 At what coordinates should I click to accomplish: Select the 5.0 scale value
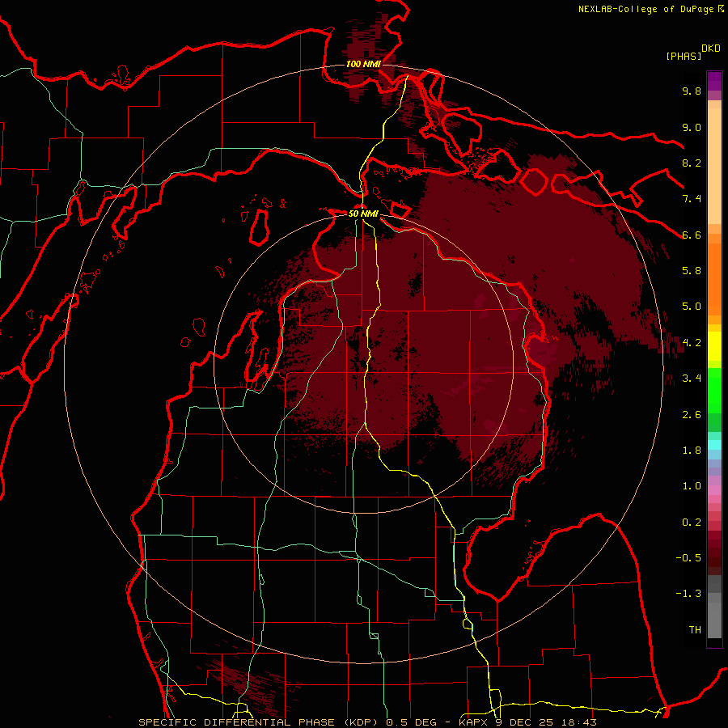pyautogui.click(x=692, y=307)
